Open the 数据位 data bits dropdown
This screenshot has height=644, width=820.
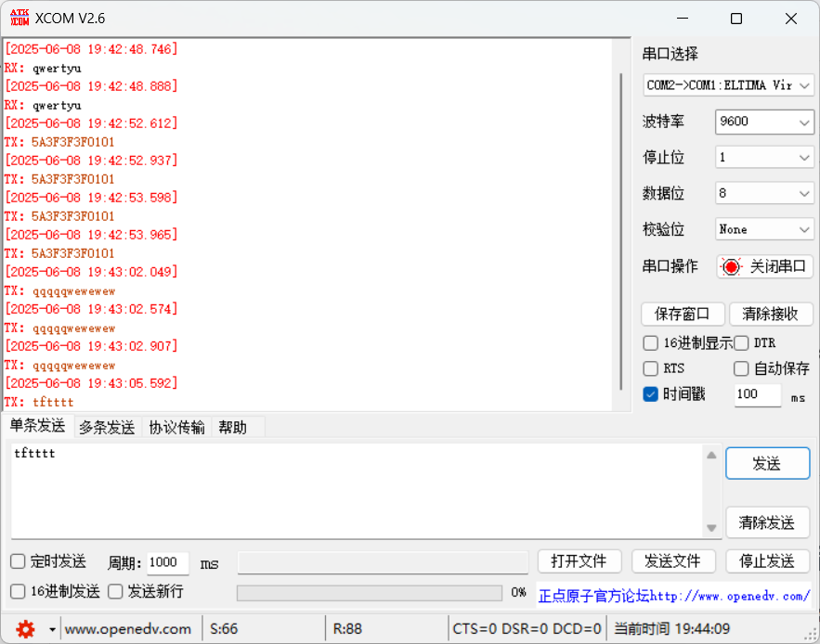pyautogui.click(x=764, y=193)
